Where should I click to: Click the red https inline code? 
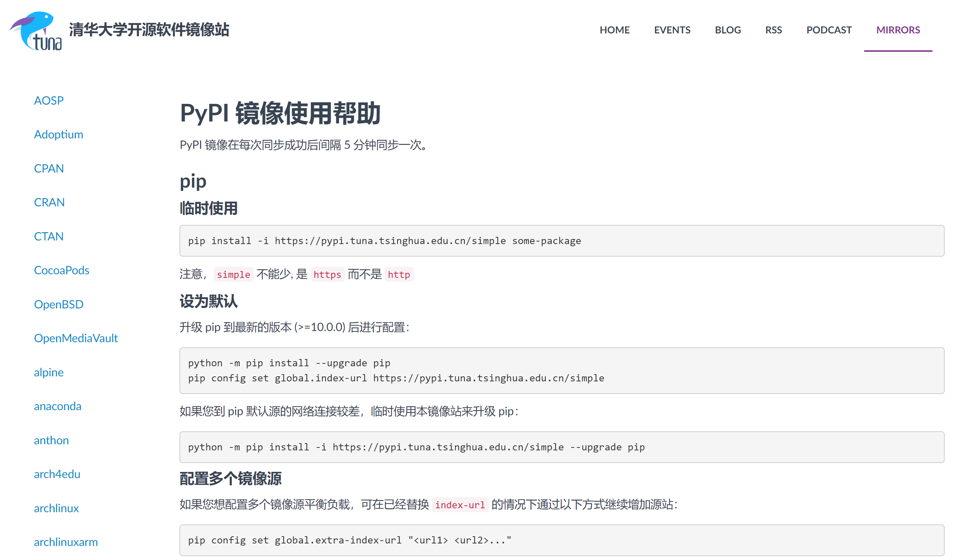point(327,275)
